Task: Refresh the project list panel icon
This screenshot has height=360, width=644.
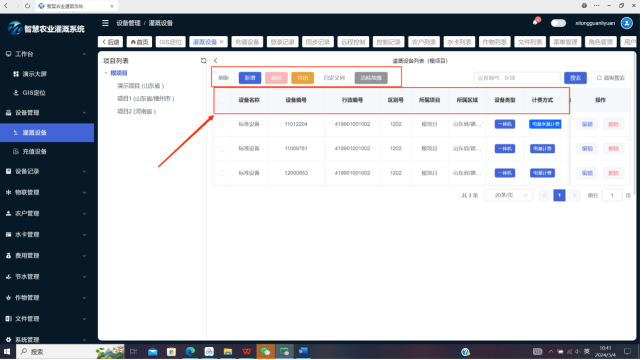Action: [x=203, y=61]
